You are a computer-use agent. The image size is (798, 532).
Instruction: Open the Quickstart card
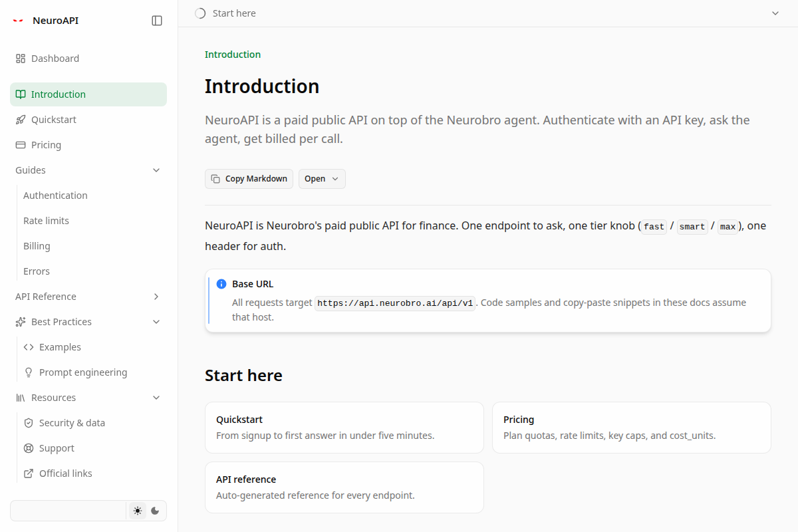[x=344, y=428]
